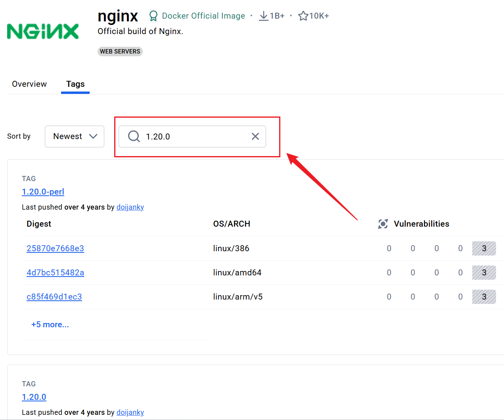Click the WEB SERVERS category badge
This screenshot has height=420, width=504.
tap(120, 52)
